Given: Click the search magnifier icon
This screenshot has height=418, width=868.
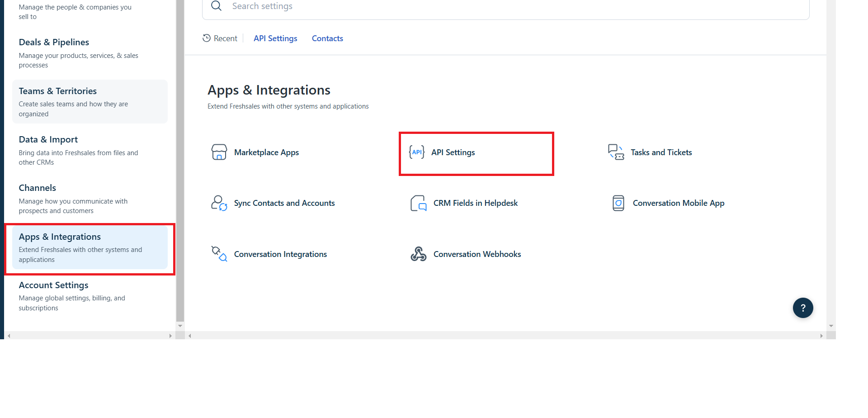Looking at the screenshot, I should 217,6.
